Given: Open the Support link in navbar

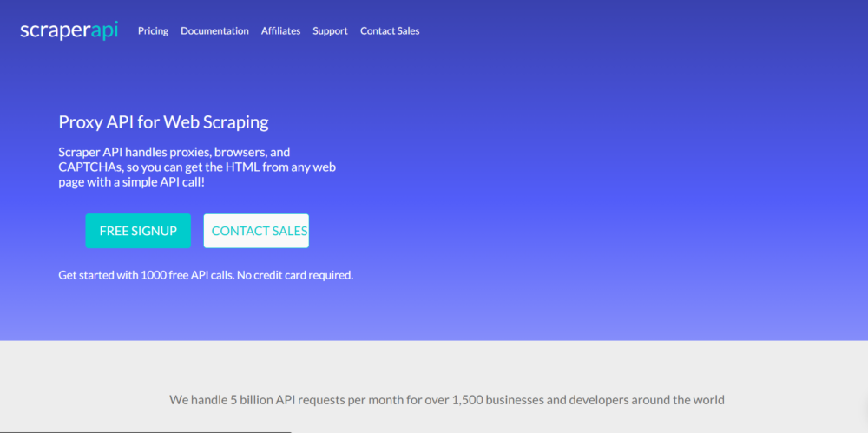Looking at the screenshot, I should pos(330,31).
